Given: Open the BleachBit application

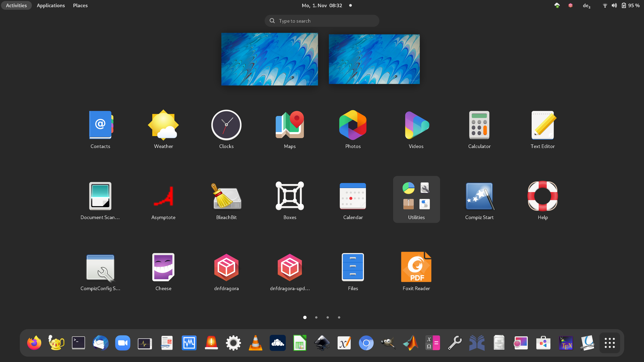Looking at the screenshot, I should pyautogui.click(x=226, y=196).
